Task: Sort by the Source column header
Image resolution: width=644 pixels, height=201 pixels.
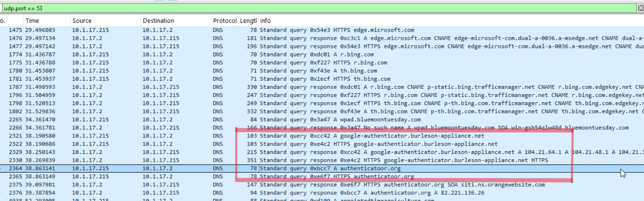Action: pos(105,21)
